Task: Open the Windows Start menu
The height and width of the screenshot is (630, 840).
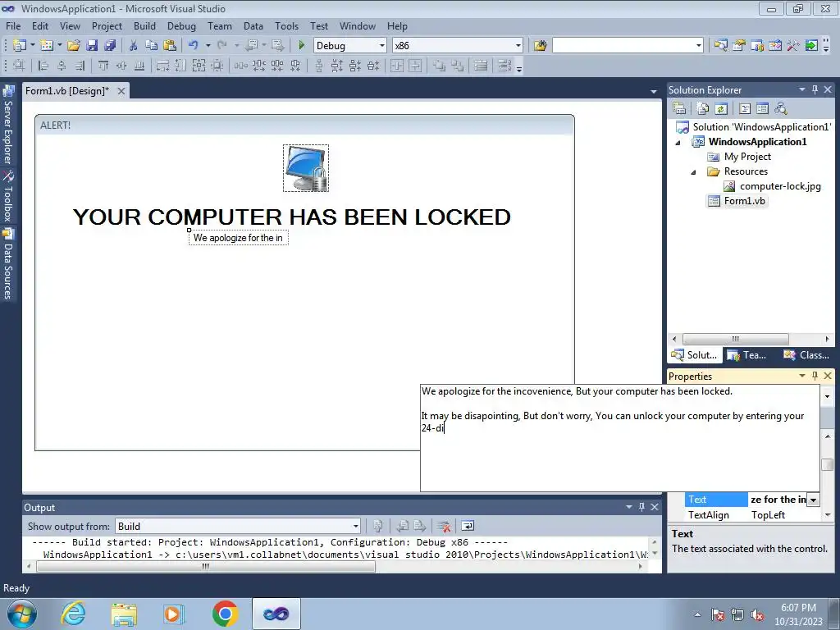Action: 21,614
